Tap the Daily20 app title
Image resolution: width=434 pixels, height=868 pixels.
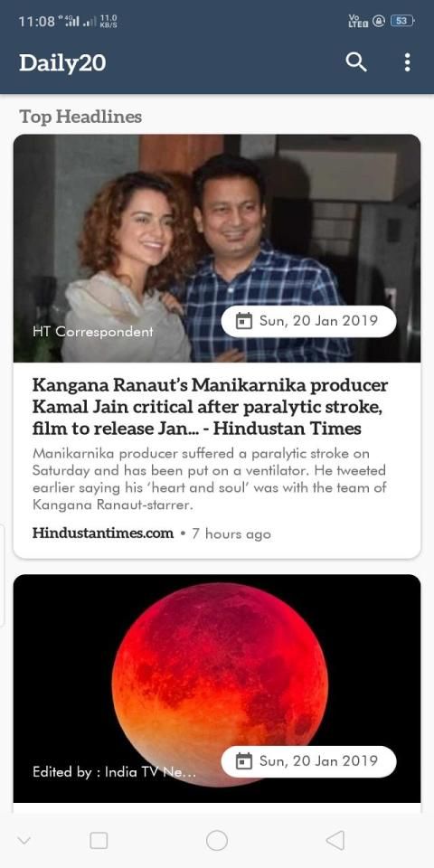[62, 63]
